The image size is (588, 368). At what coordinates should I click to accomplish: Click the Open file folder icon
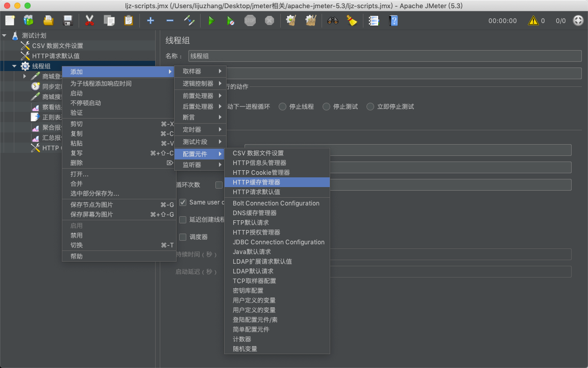[48, 20]
